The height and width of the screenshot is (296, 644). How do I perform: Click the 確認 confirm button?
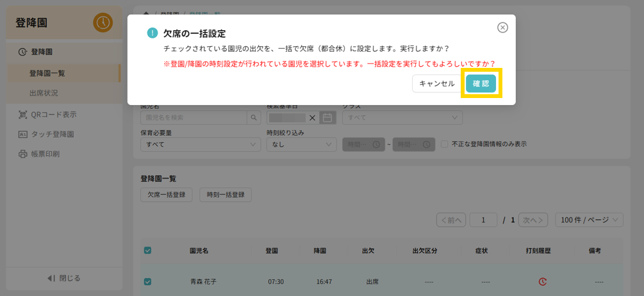point(481,83)
